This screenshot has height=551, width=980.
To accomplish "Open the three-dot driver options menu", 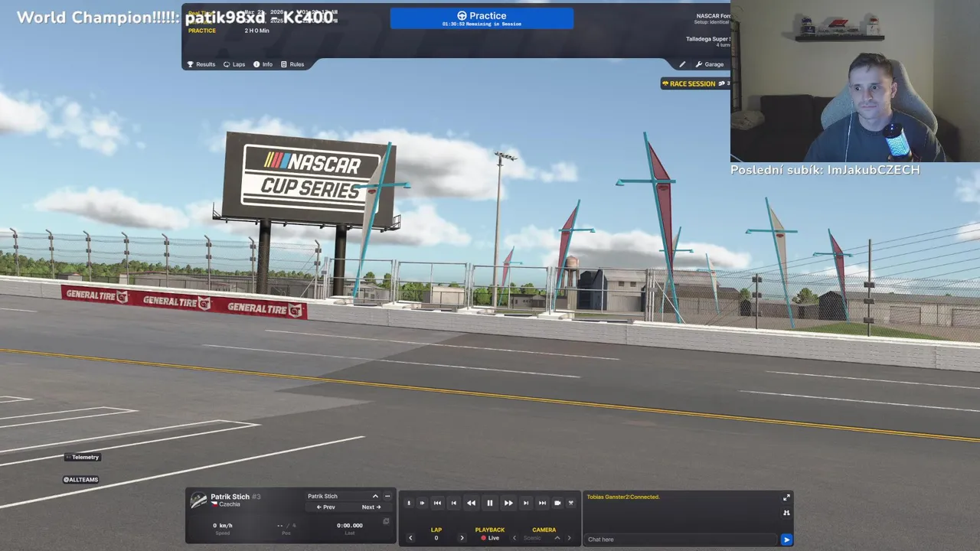I will coord(387,496).
